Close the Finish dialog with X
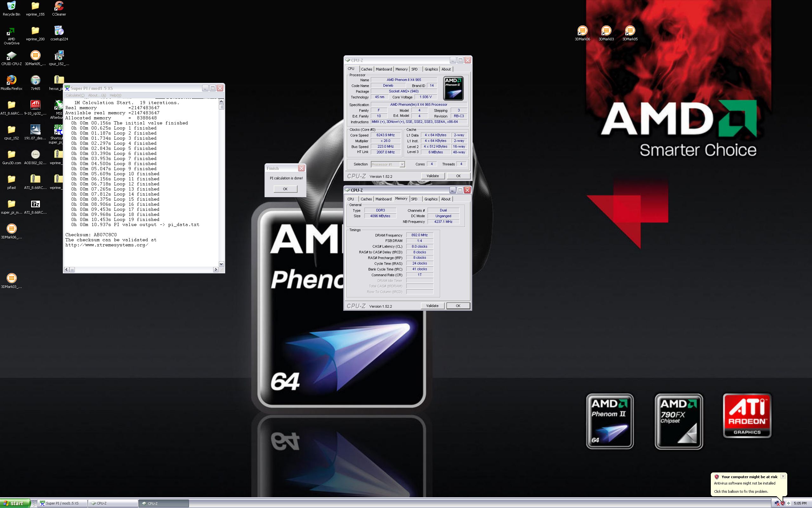The height and width of the screenshot is (508, 812). [301, 168]
